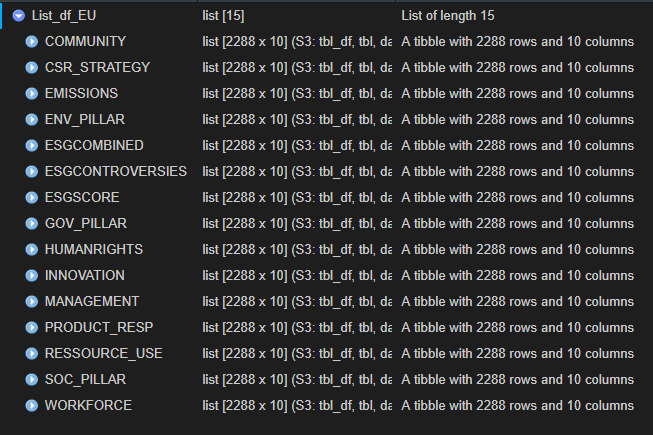Select the SOC_PILLAR row name
This screenshot has height=435, width=653.
tap(85, 380)
